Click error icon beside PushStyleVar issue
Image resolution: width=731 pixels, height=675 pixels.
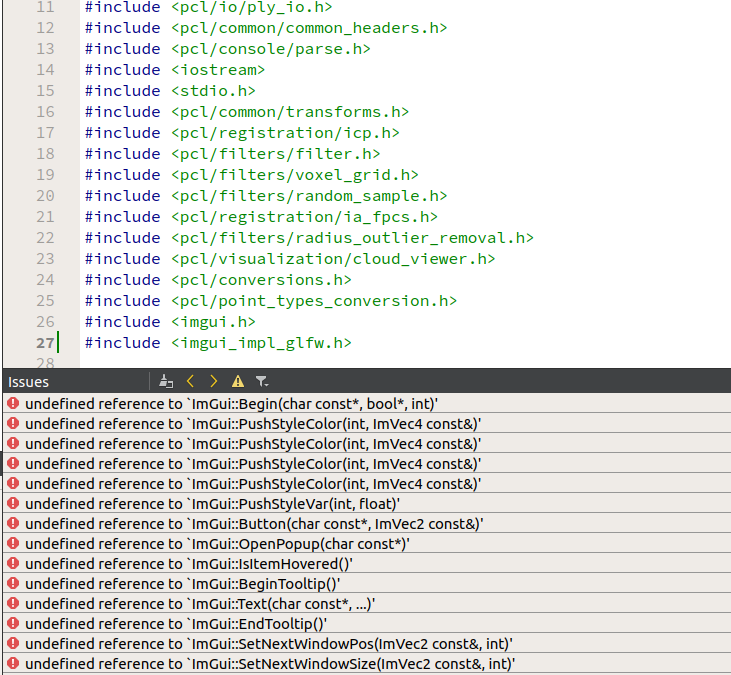point(13,503)
